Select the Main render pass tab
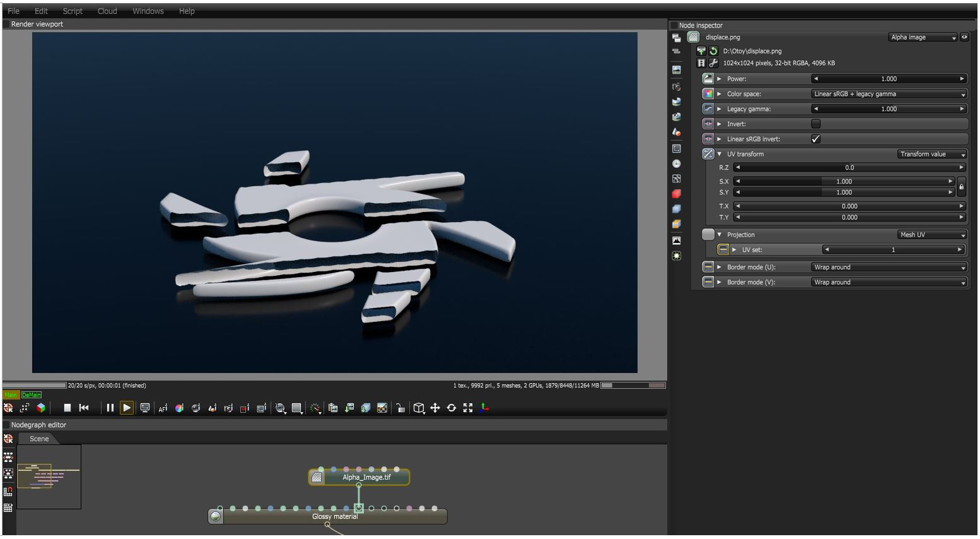The image size is (980, 539). tap(11, 395)
